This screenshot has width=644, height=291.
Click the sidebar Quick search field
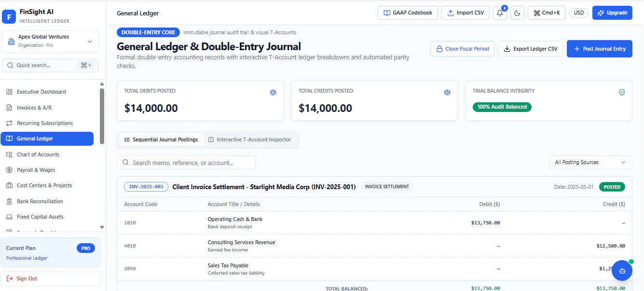click(51, 65)
